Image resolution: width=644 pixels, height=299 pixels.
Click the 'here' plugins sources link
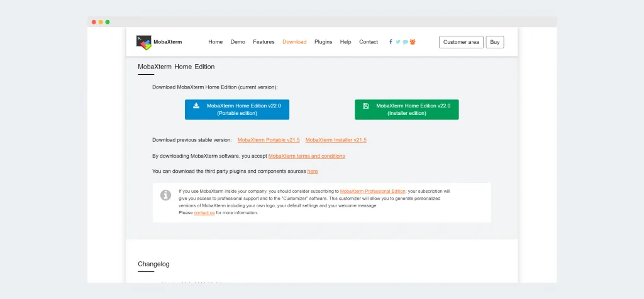[x=313, y=171]
